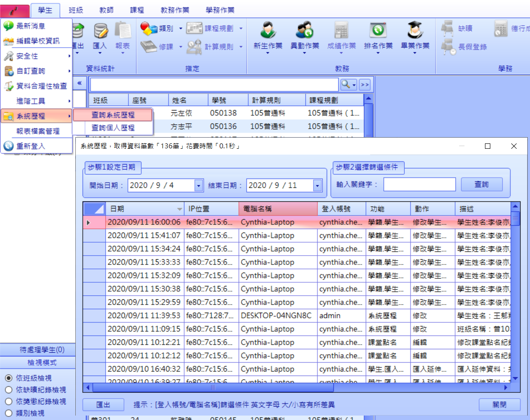The width and height of the screenshot is (530, 420).
Task: Open the red application menu button
Action: click(15, 10)
